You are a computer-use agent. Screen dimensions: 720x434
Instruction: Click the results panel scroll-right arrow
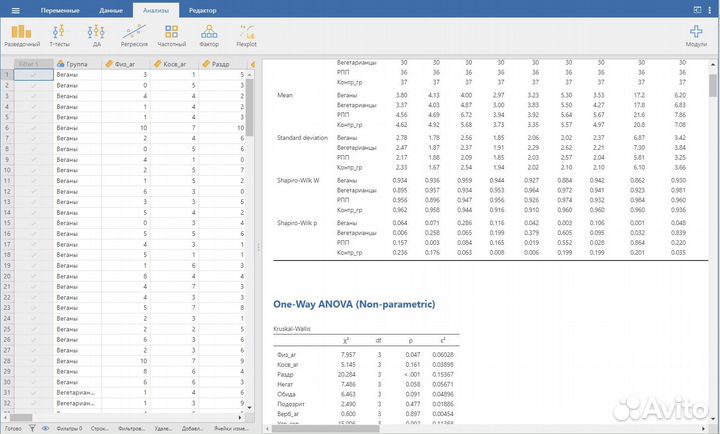703,429
